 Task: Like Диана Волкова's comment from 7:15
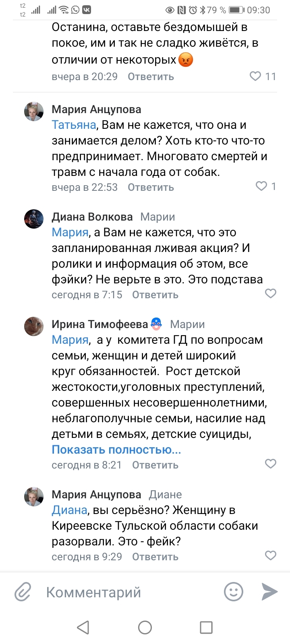[271, 293]
